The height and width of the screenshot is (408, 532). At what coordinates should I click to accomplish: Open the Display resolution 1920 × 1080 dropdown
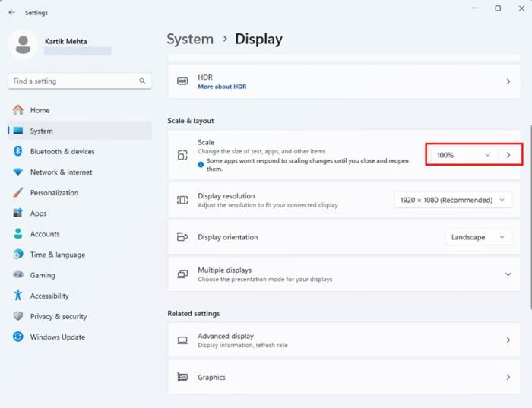click(453, 200)
